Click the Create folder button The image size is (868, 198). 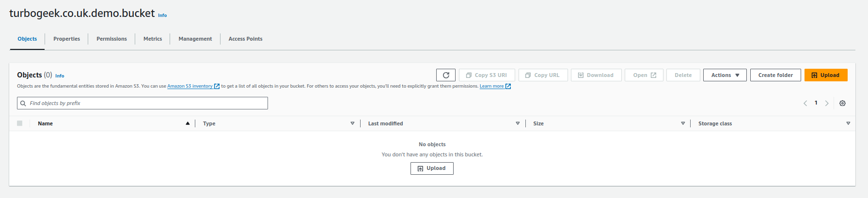pos(775,75)
